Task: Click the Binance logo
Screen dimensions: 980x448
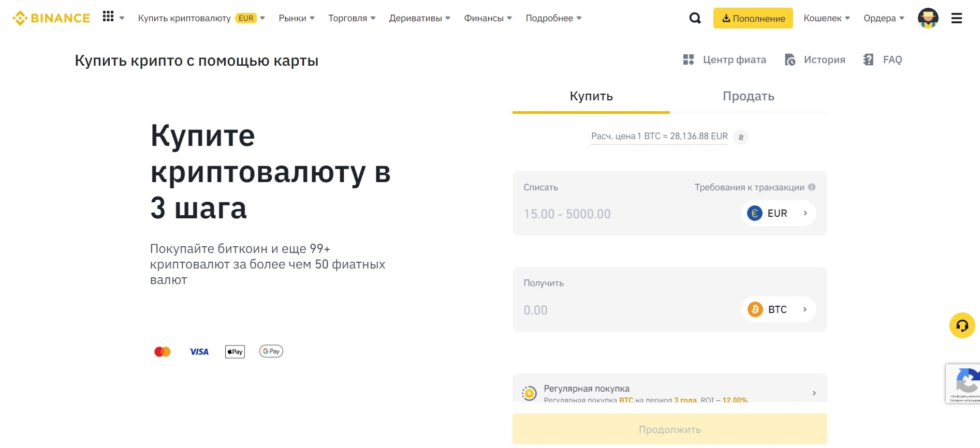Action: (x=51, y=18)
